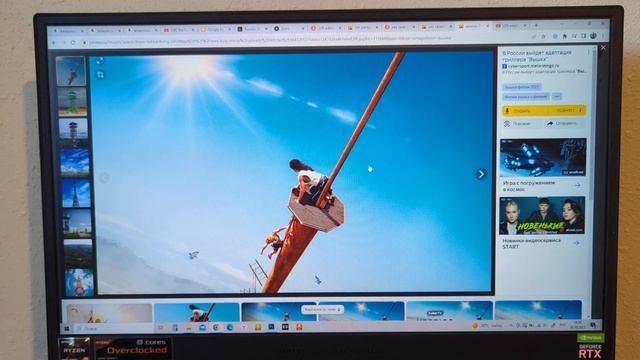Select the first blue tag chip under the description
The height and width of the screenshot is (360, 640).
pos(521,87)
